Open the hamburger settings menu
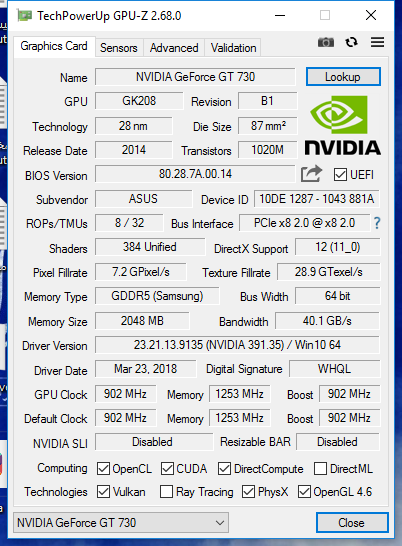 378,42
